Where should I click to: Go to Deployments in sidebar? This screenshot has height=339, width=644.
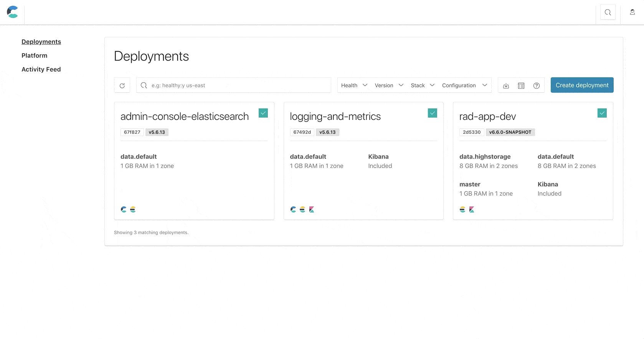coord(41,42)
